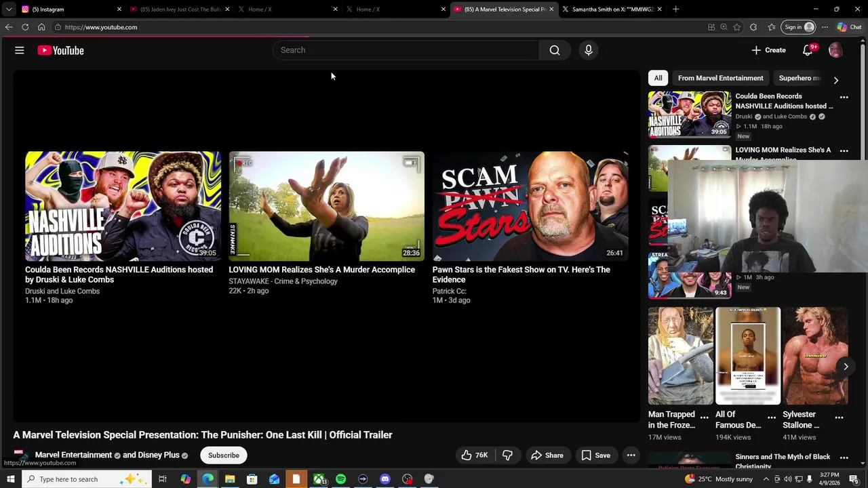This screenshot has width=868, height=488.
Task: Open Discord from the taskbar
Action: click(x=385, y=479)
